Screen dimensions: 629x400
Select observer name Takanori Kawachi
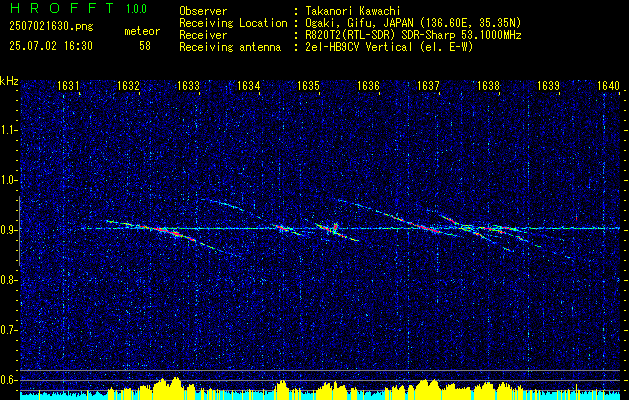pyautogui.click(x=353, y=12)
